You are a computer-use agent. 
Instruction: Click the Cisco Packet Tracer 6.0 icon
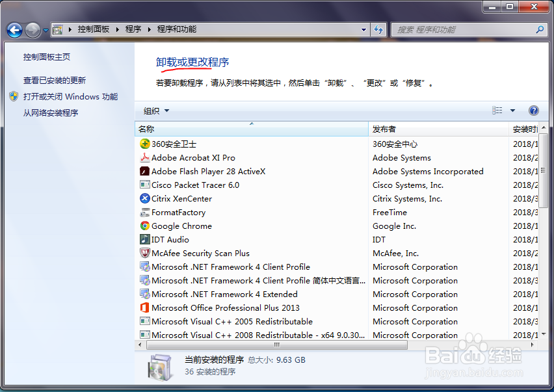coord(145,185)
